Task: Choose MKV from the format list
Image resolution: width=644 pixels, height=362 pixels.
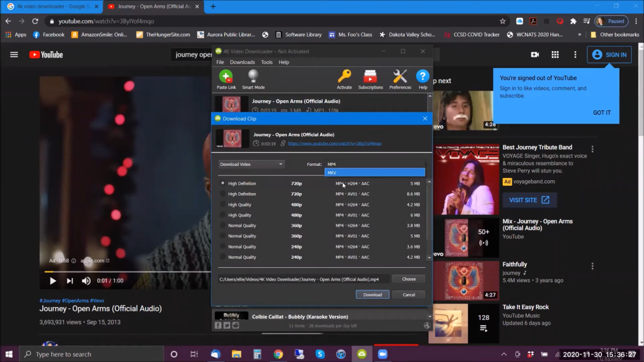Action: [375, 173]
